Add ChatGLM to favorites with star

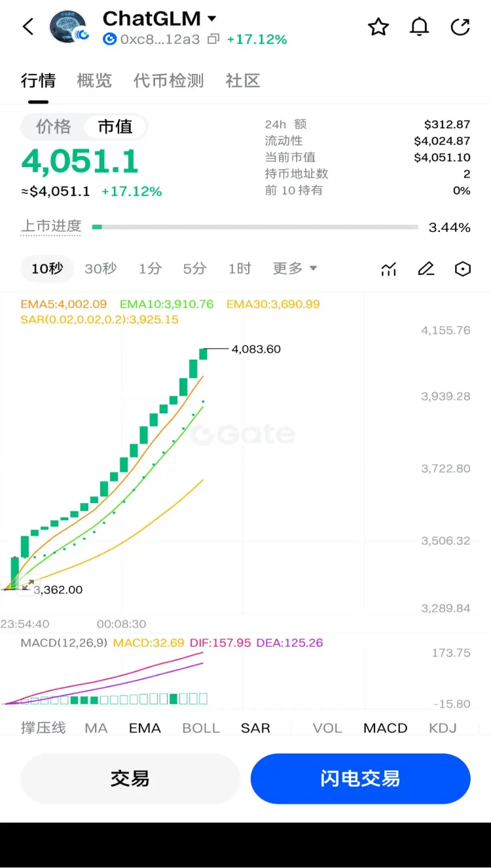pyautogui.click(x=378, y=27)
